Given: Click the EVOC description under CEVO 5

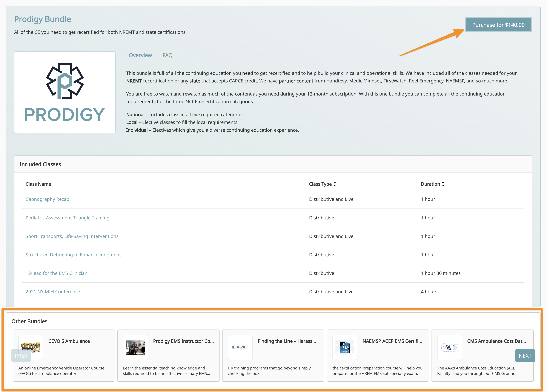Looking at the screenshot, I should tap(61, 371).
